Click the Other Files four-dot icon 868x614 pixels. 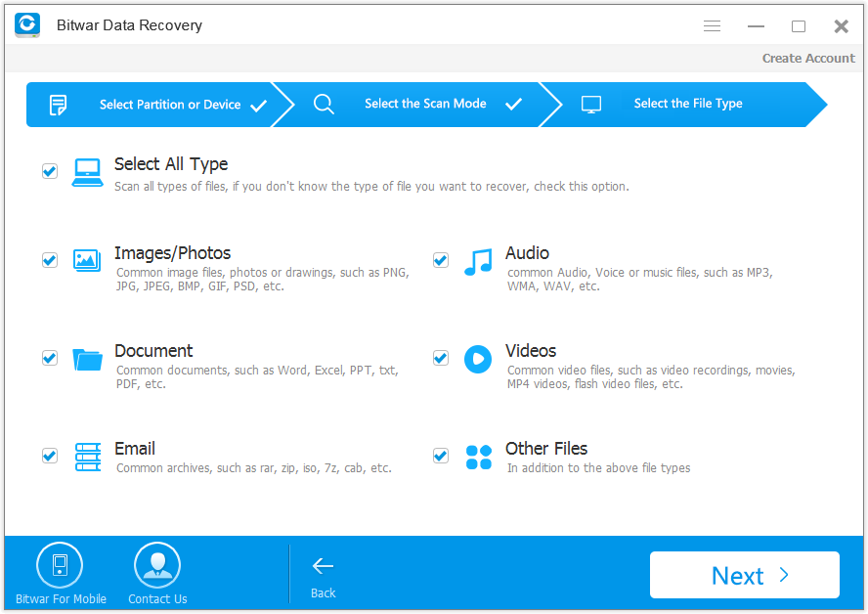click(478, 458)
